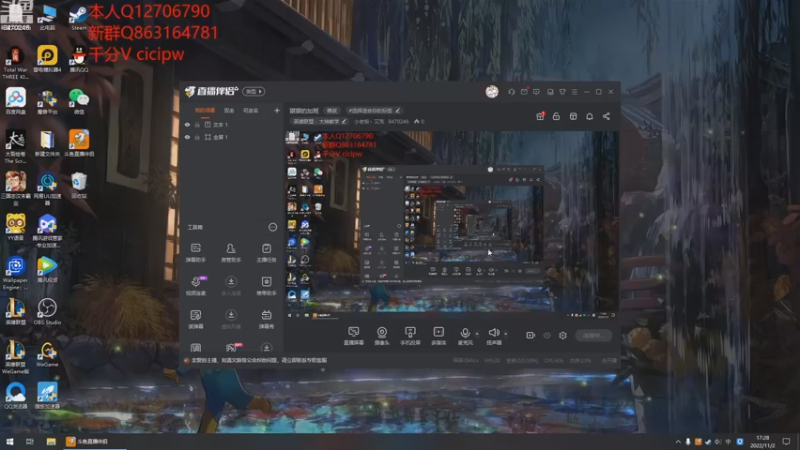Switch to the second scene tab
Viewport: 800px width, 450px height.
tap(229, 111)
